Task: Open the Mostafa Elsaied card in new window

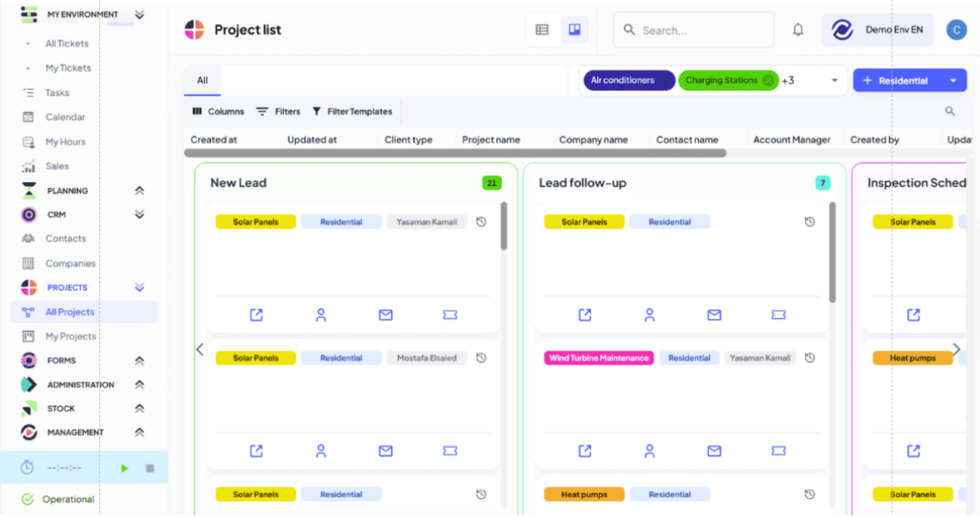Action: pyautogui.click(x=256, y=451)
